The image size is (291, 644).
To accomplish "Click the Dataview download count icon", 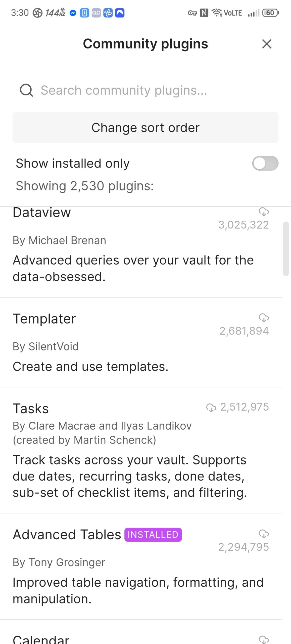I will pos(264,212).
